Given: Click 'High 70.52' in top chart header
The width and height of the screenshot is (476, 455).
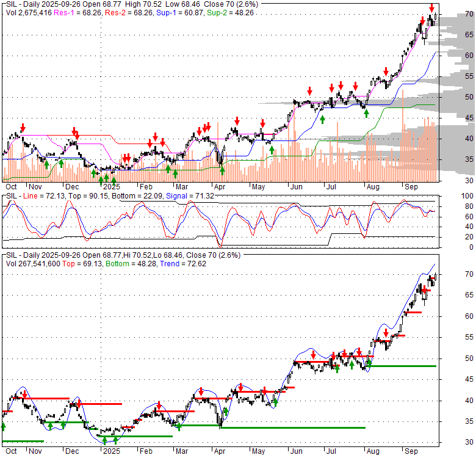Looking at the screenshot, I should 143,4.
